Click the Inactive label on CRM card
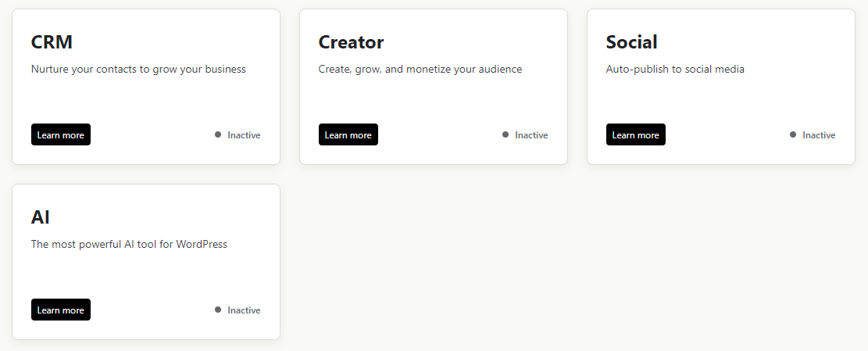 coord(244,135)
